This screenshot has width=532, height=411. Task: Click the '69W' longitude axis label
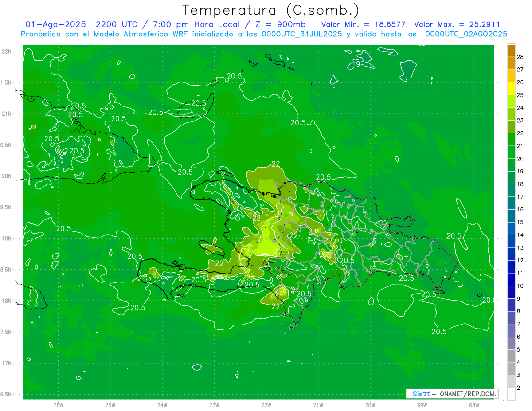pos(422,405)
